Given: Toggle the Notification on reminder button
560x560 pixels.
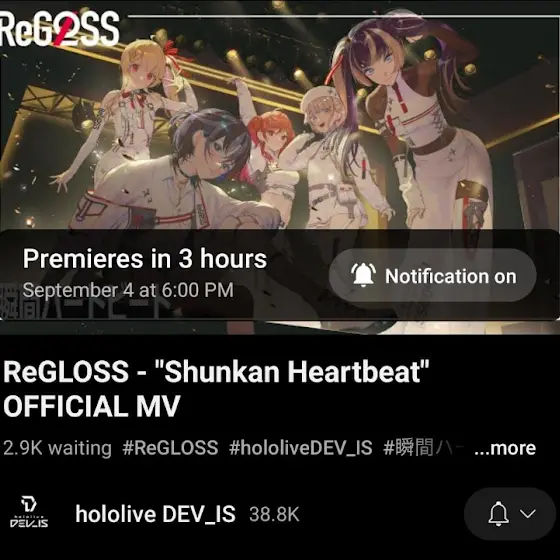Looking at the screenshot, I should pos(432,275).
